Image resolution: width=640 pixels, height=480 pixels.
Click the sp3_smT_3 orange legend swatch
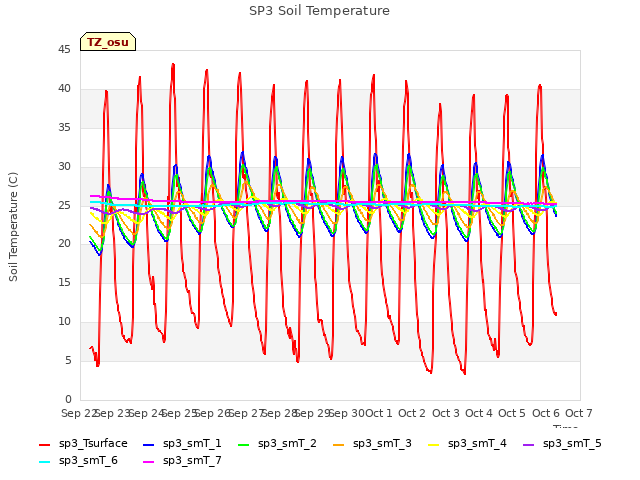coord(339,444)
